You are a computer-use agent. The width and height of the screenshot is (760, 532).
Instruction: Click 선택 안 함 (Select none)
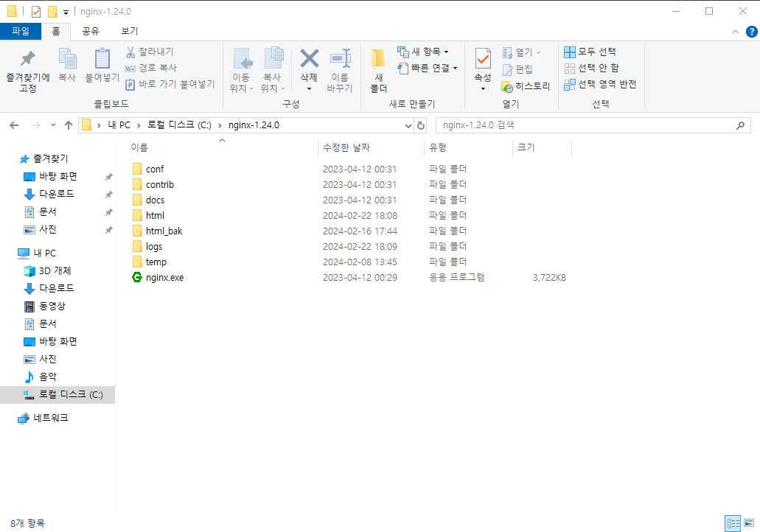[x=592, y=68]
